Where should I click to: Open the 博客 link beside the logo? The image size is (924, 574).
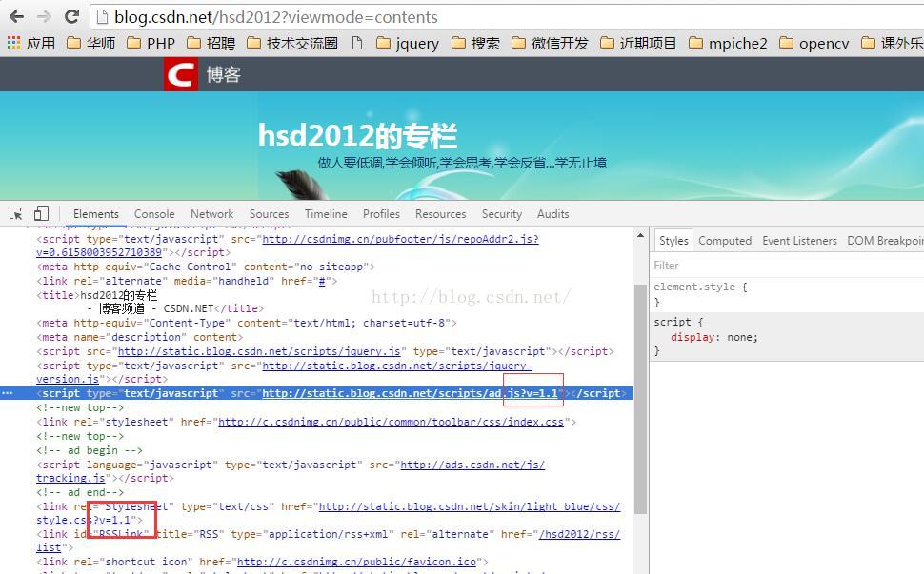223,75
